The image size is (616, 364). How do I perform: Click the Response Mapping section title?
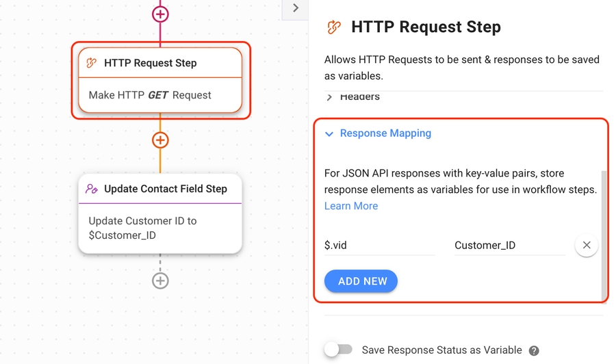385,133
